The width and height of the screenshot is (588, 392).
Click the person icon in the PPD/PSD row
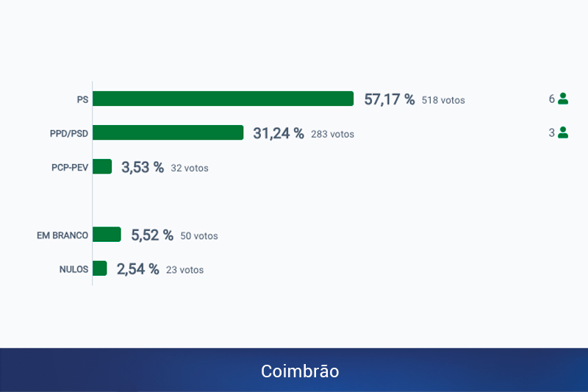pyautogui.click(x=563, y=132)
